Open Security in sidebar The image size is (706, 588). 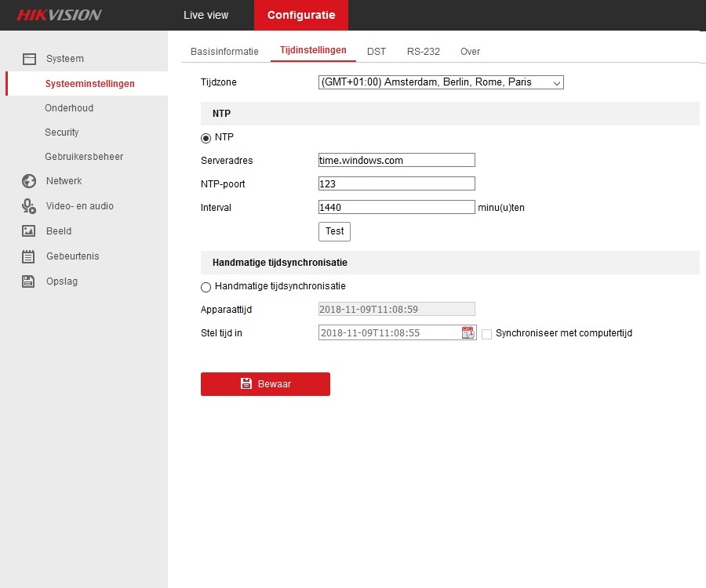[62, 132]
